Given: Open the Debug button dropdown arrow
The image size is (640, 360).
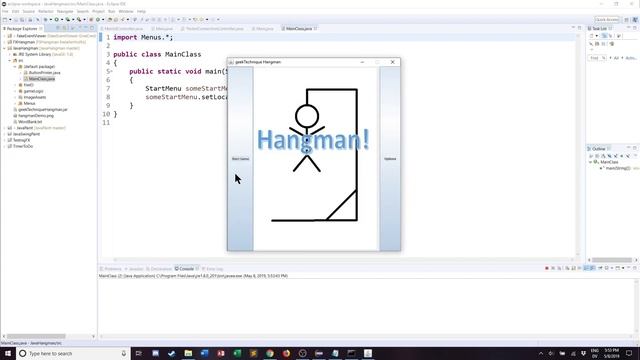Looking at the screenshot, I should 50,20.
